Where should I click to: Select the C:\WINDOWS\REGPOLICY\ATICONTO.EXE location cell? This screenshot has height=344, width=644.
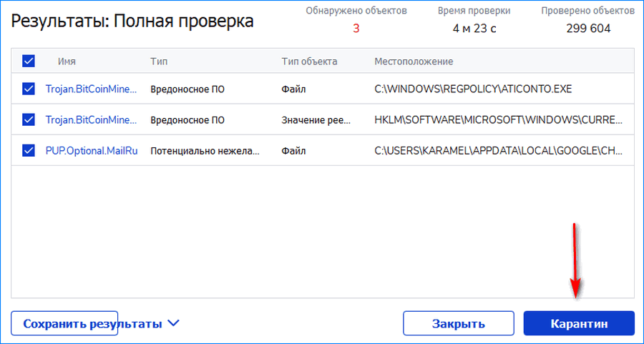pos(473,89)
